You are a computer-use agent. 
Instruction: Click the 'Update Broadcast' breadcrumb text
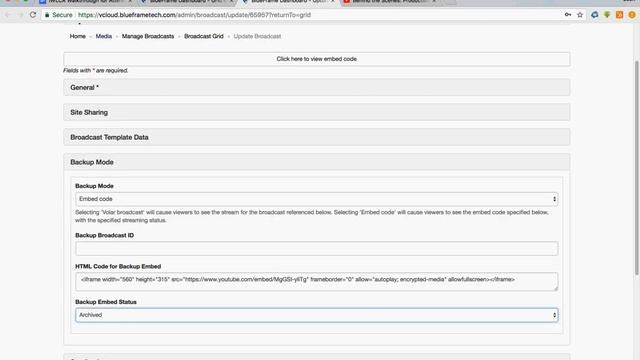coord(257,36)
